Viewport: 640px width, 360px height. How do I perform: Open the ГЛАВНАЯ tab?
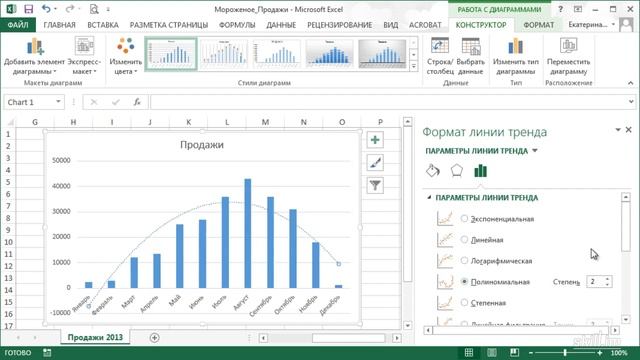point(60,25)
